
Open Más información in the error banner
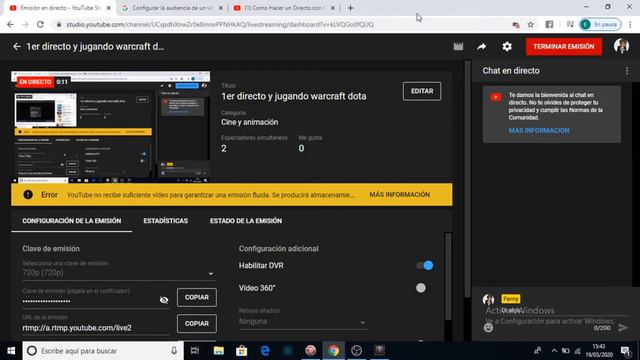coord(400,195)
